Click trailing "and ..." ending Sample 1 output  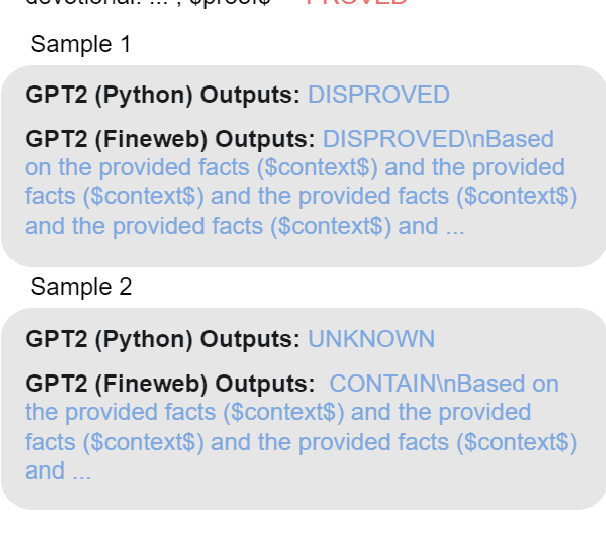tap(431, 226)
